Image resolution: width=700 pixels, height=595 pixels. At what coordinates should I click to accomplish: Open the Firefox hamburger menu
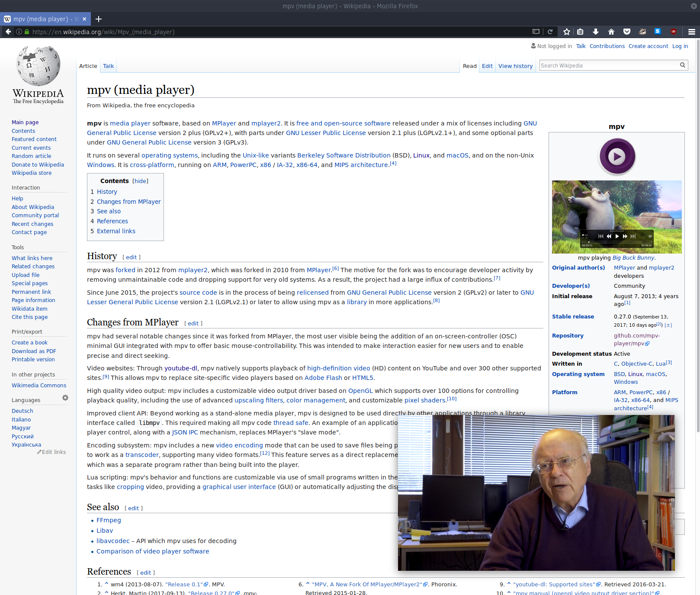click(x=692, y=32)
